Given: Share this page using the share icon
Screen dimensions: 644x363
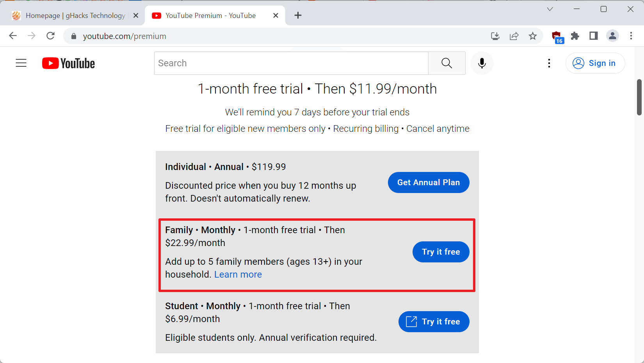Looking at the screenshot, I should click(x=514, y=36).
